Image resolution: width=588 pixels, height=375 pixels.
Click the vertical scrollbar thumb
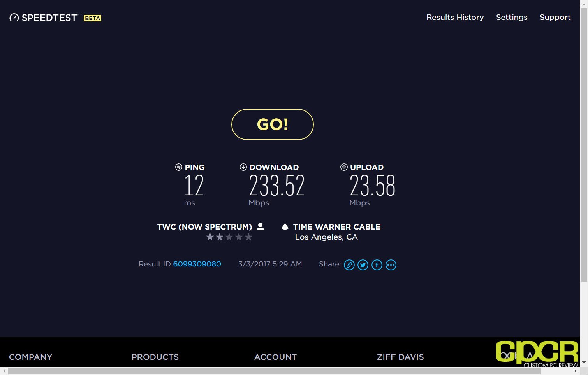point(584,145)
